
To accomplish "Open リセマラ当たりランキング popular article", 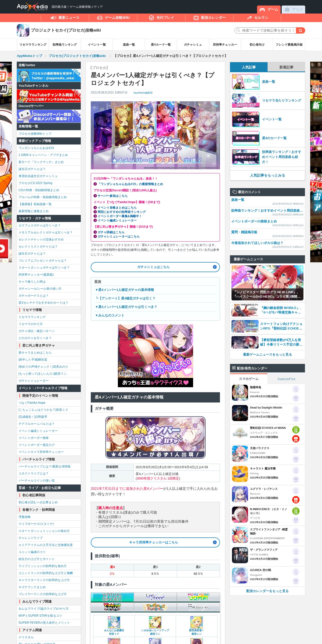I will click(282, 100).
